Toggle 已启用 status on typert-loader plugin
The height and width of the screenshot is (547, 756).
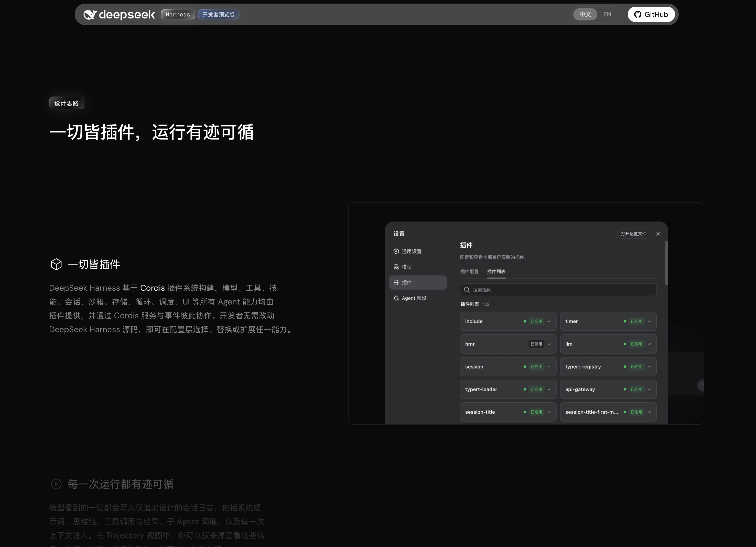[536, 389]
